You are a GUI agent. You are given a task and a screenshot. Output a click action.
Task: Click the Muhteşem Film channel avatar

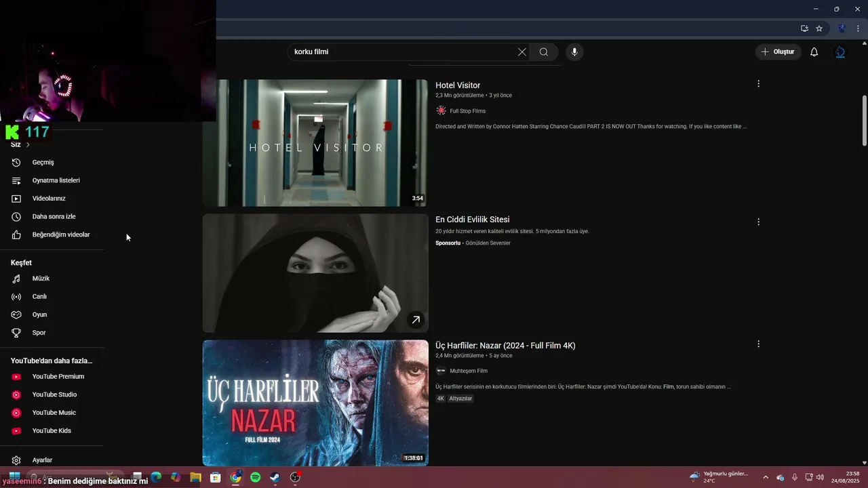coord(441,371)
